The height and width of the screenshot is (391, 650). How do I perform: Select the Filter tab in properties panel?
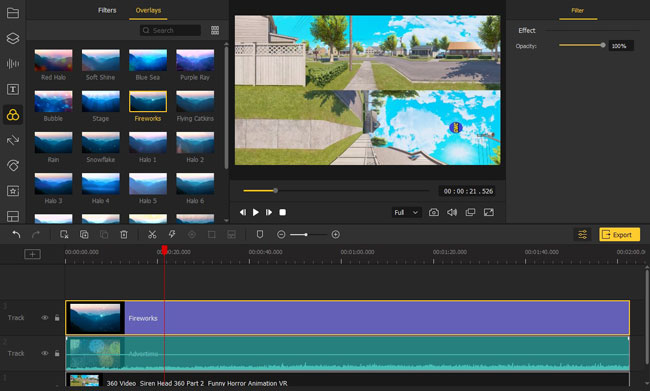pyautogui.click(x=577, y=10)
